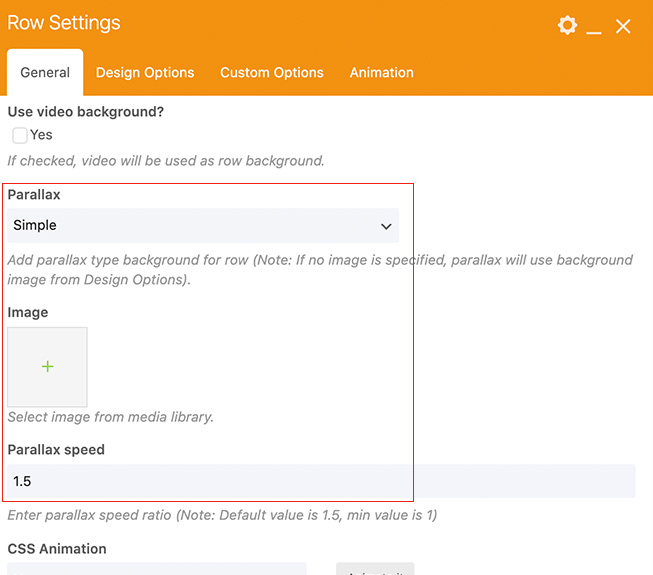
Task: Select the 'Use video background?' label
Action: click(86, 112)
